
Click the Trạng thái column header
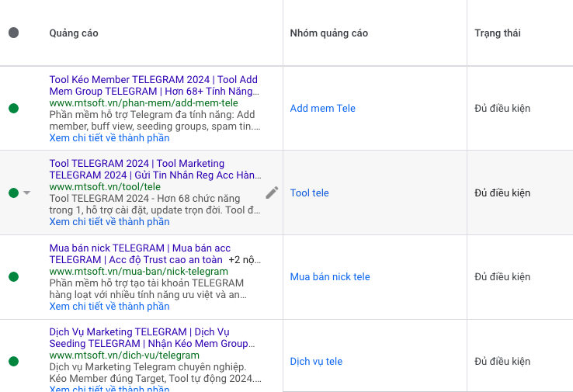[497, 33]
